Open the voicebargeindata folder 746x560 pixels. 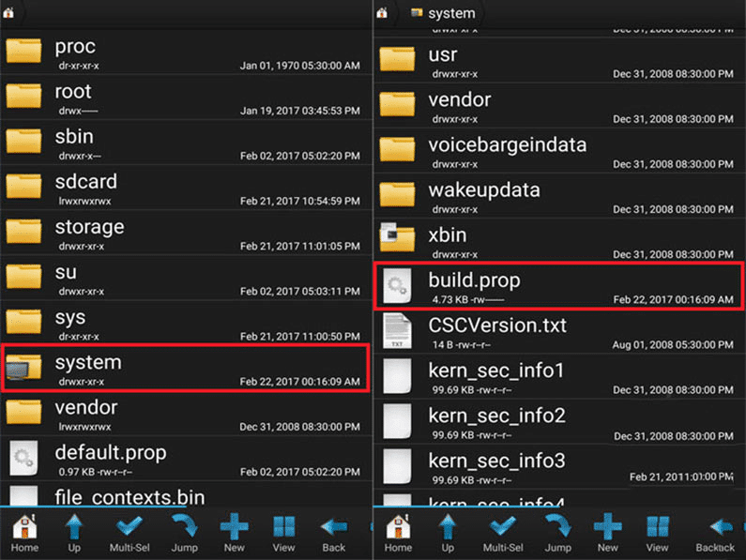559,152
